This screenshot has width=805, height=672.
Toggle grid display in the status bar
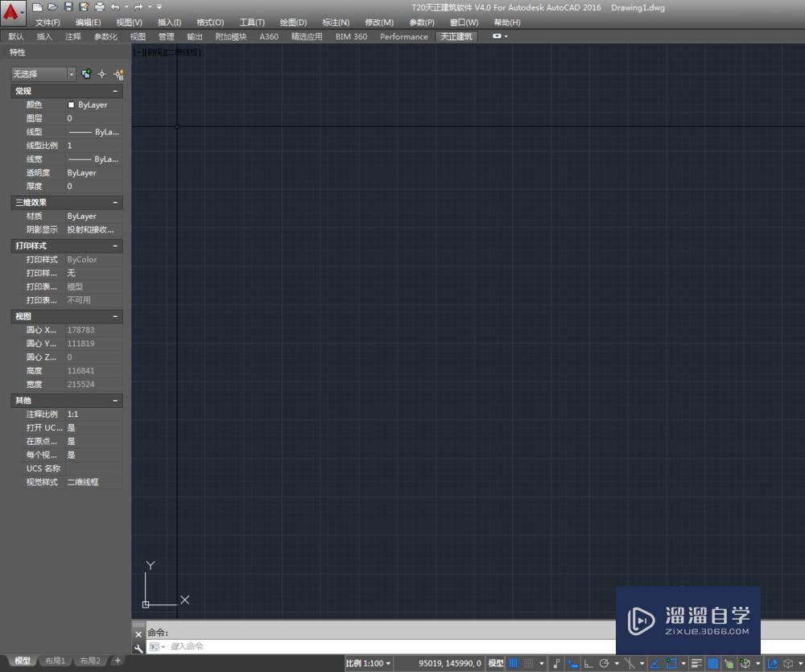pos(512,663)
